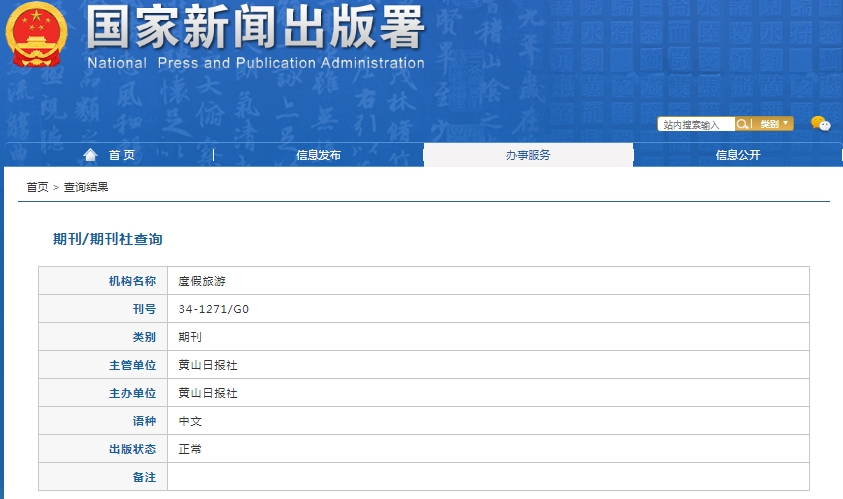Open the 信息发布 navigation tab
Image resolution: width=843 pixels, height=499 pixels.
coord(318,155)
